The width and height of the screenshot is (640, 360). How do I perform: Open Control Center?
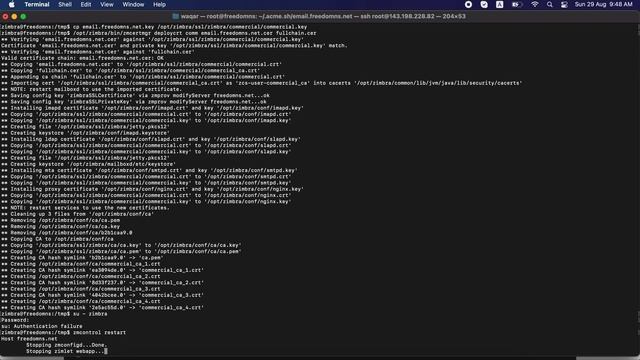[564, 4]
